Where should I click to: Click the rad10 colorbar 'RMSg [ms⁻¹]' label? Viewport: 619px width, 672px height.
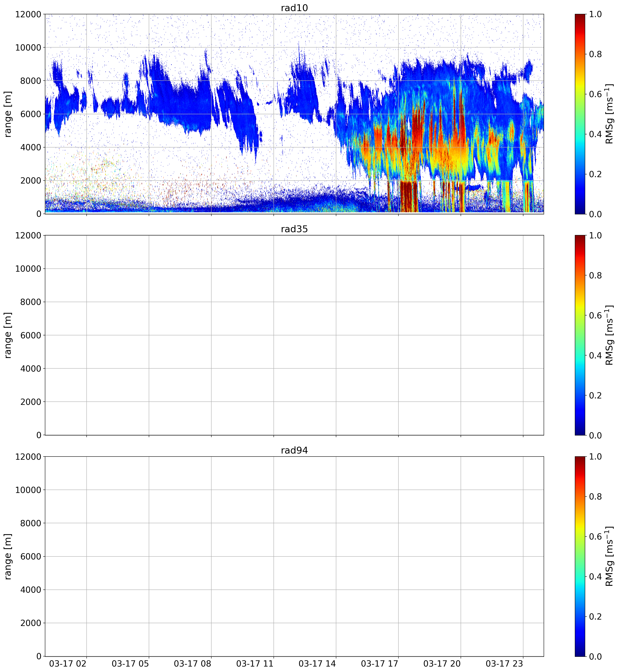[609, 114]
